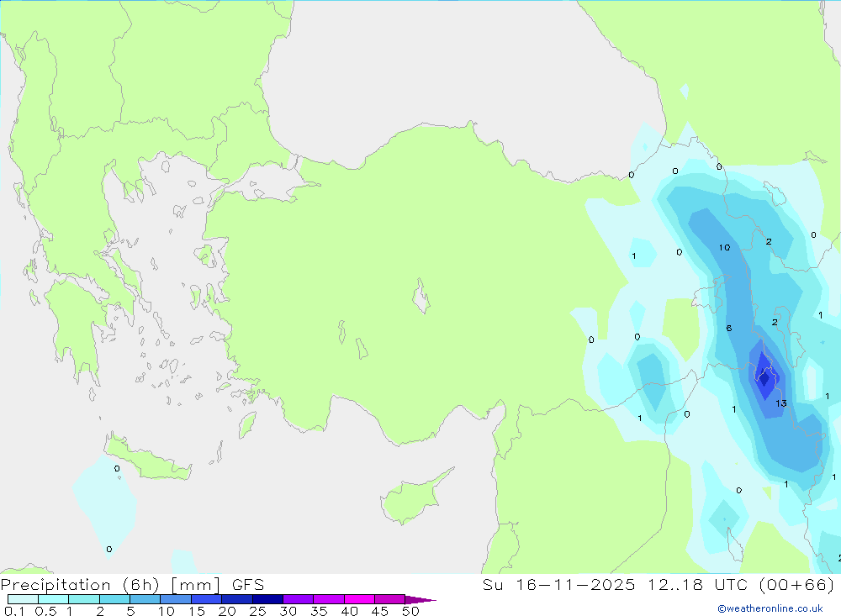Click the map value '13' near the darkest rain core

781,403
